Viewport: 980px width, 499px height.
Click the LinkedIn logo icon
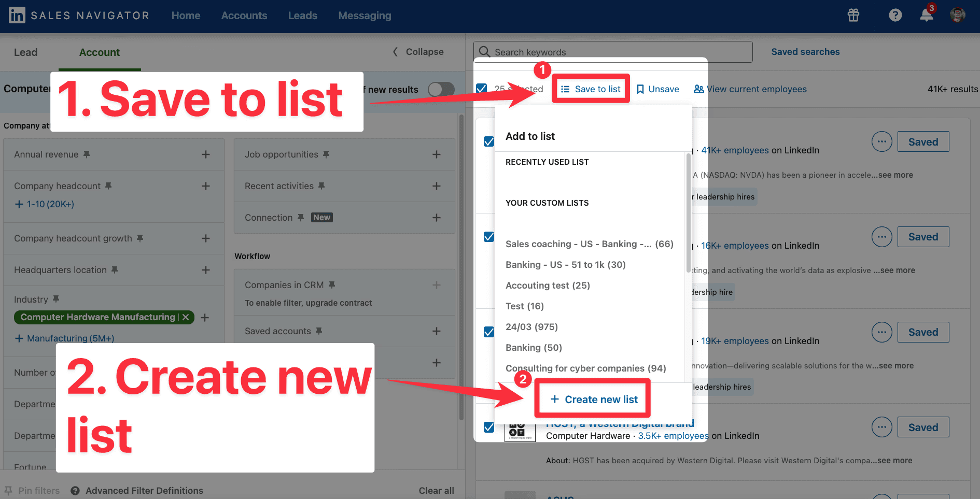point(17,15)
